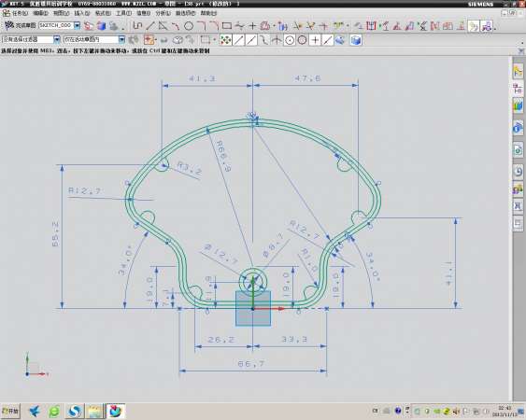The image size is (526, 420).
Task: Select the Studio Spline tool
Action: pos(239,25)
